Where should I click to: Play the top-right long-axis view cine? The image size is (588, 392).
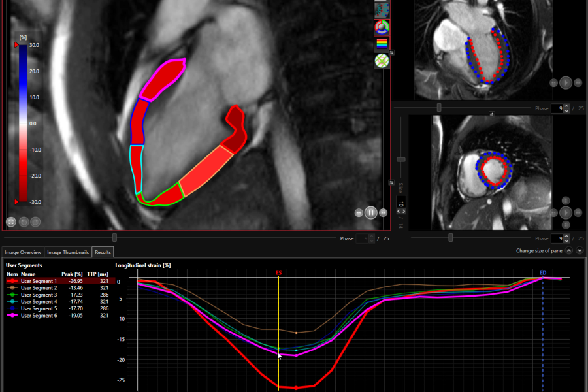[566, 82]
